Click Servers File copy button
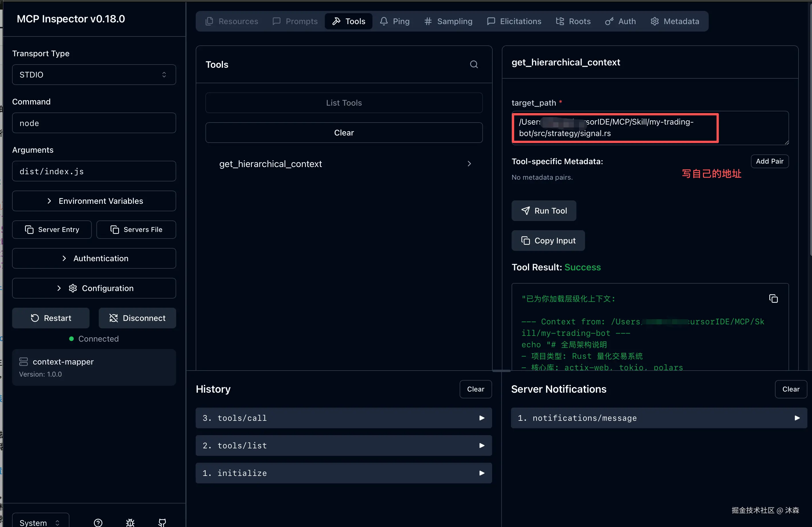 point(136,229)
